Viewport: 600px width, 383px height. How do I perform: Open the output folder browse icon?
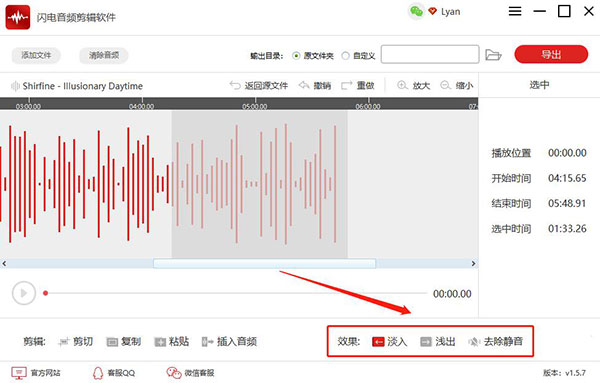pos(493,55)
